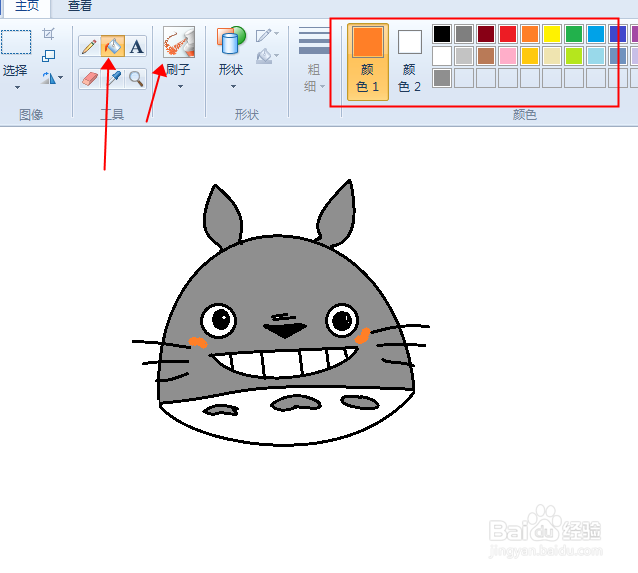The image size is (638, 573).
Task: Switch to the Home (主页) tab
Action: click(x=27, y=7)
